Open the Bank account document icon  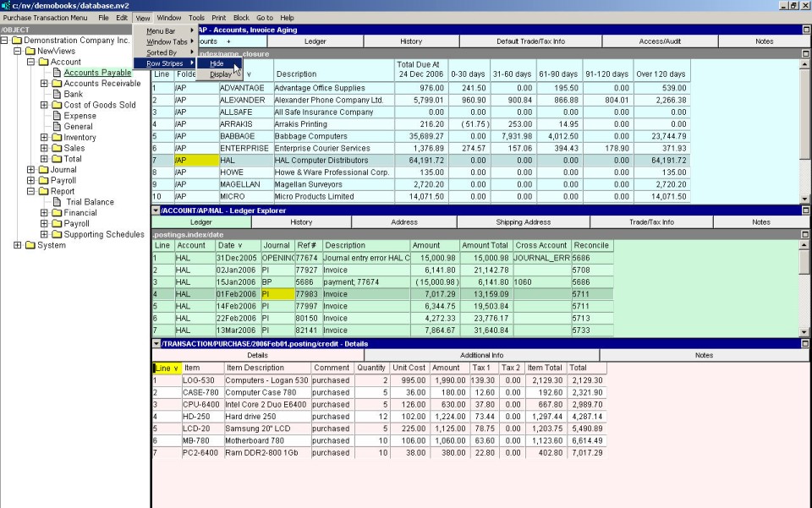58,95
